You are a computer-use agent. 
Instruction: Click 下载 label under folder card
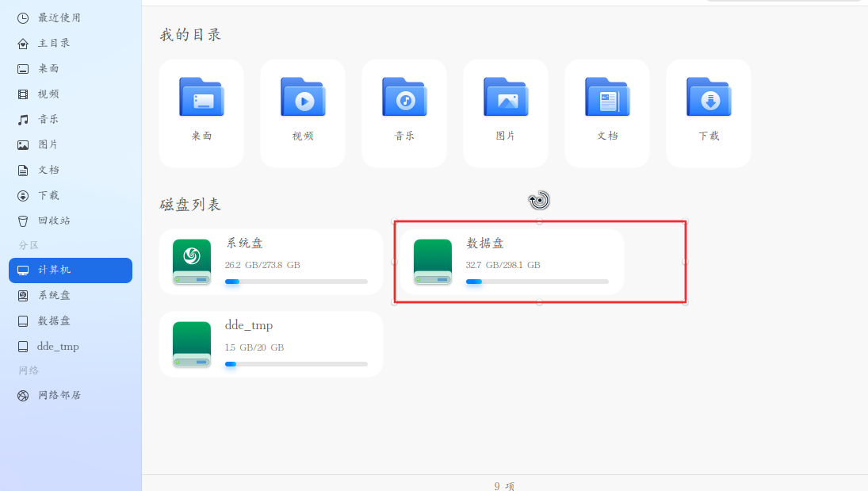709,136
